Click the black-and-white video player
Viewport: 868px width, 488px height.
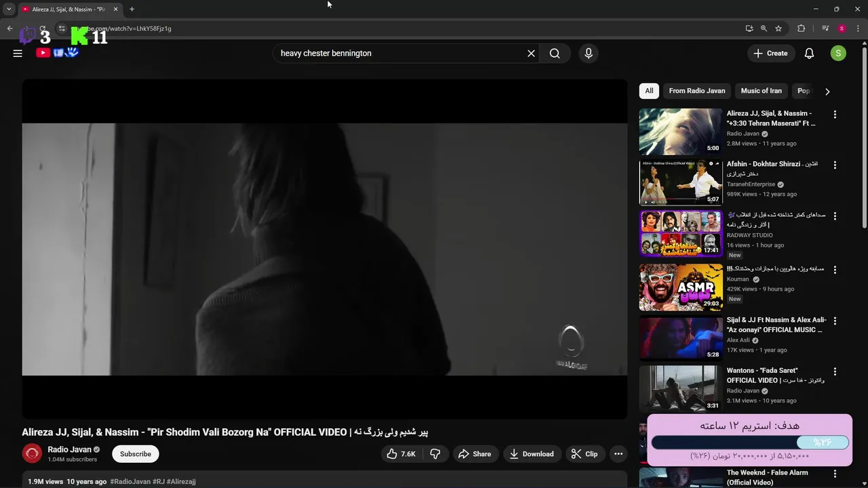tap(324, 249)
